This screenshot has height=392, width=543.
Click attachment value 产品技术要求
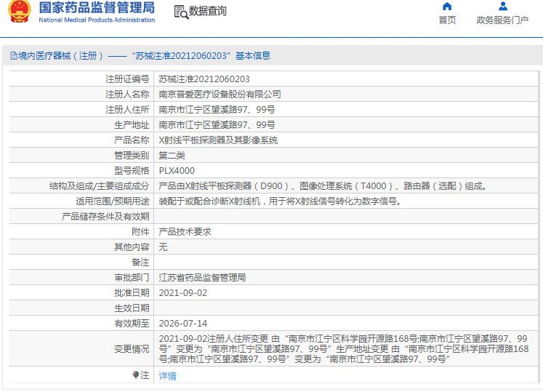click(185, 232)
